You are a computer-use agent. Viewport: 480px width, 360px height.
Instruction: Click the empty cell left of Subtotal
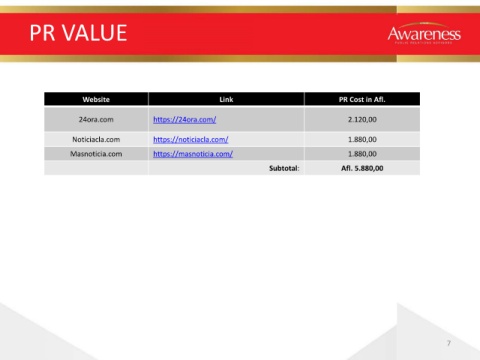click(x=96, y=168)
